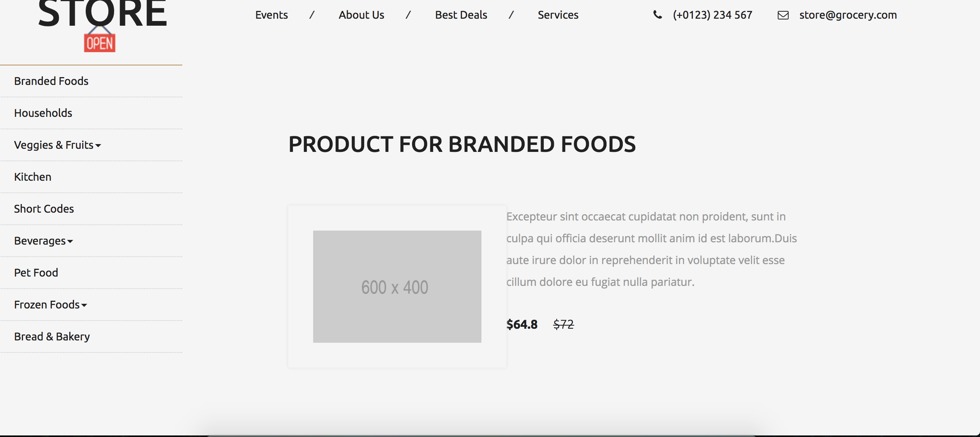Click the 600 x 400 product image
Screen dimensions: 980x437
(x=397, y=287)
